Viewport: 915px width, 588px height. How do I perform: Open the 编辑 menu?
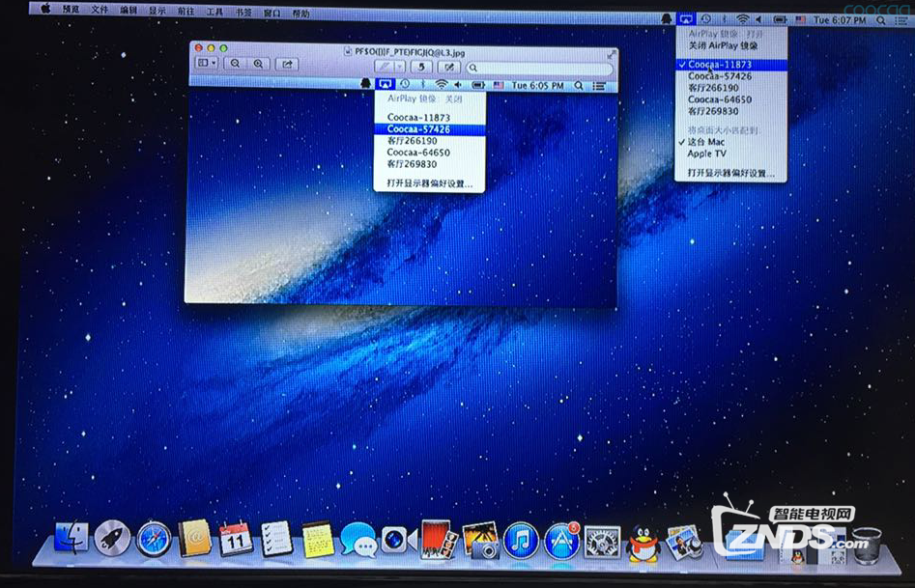click(x=129, y=10)
